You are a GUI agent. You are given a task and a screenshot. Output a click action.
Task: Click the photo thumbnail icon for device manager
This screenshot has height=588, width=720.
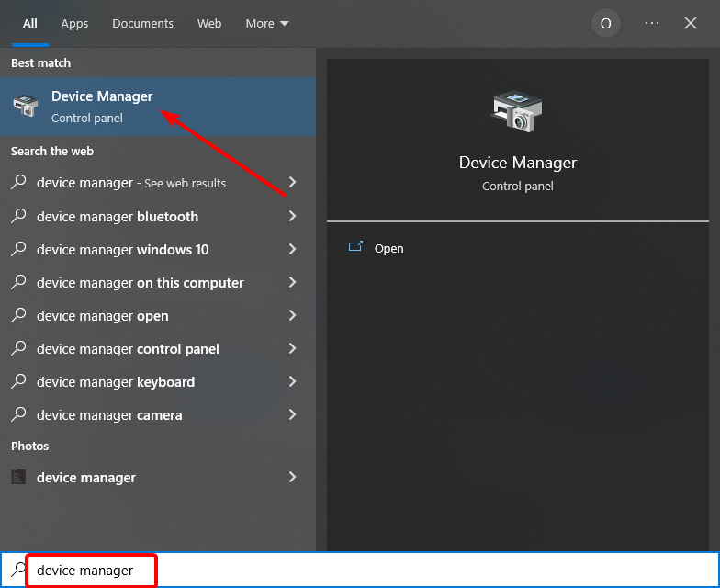coord(18,478)
